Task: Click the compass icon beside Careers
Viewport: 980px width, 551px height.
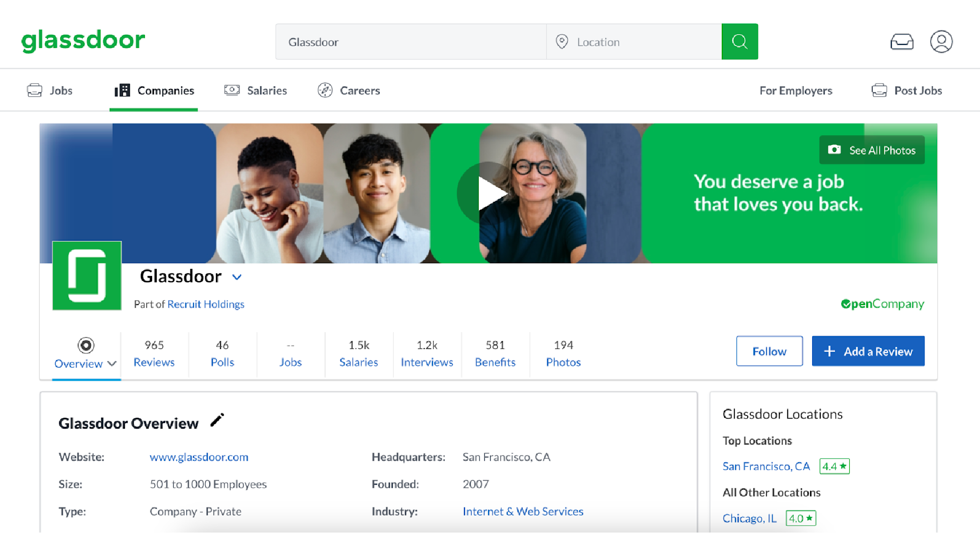Action: point(325,90)
